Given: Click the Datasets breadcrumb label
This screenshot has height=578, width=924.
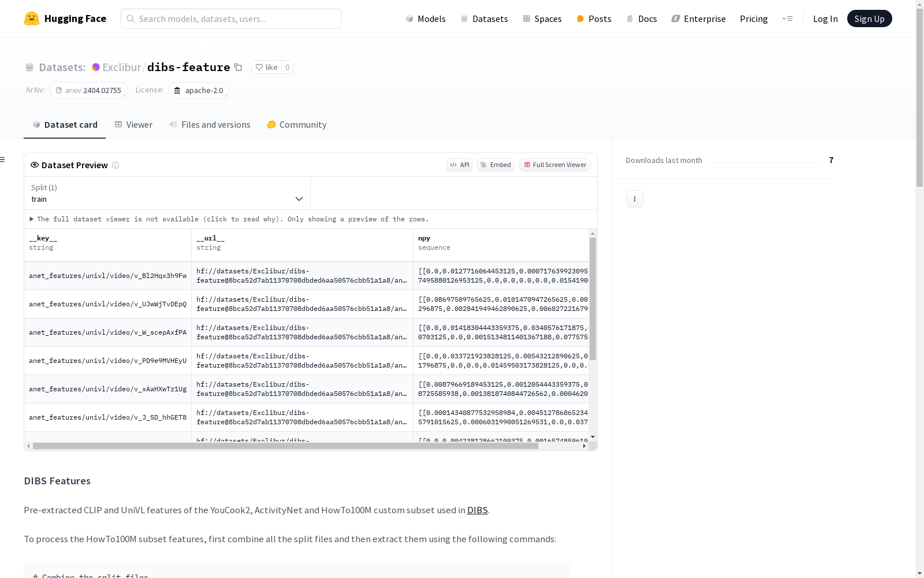Looking at the screenshot, I should pyautogui.click(x=62, y=67).
